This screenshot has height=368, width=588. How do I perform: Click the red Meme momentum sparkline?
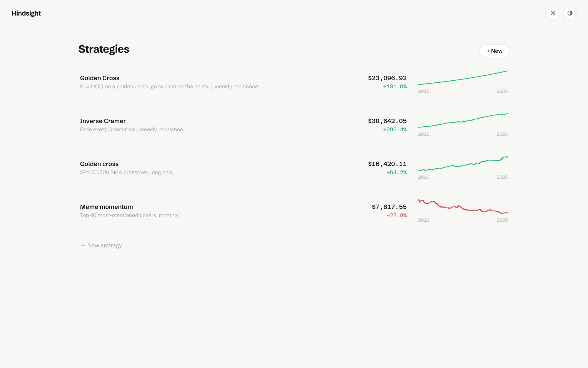click(x=463, y=206)
